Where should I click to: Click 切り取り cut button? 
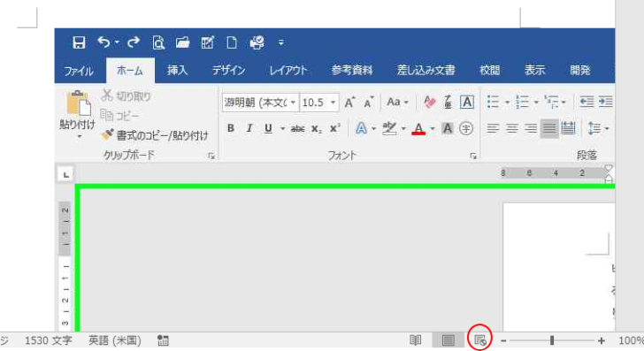126,96
